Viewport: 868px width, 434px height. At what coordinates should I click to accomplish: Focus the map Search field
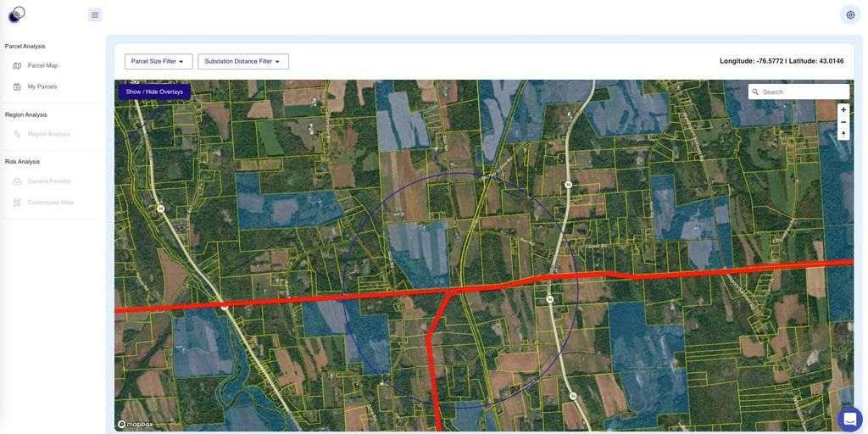pos(798,92)
